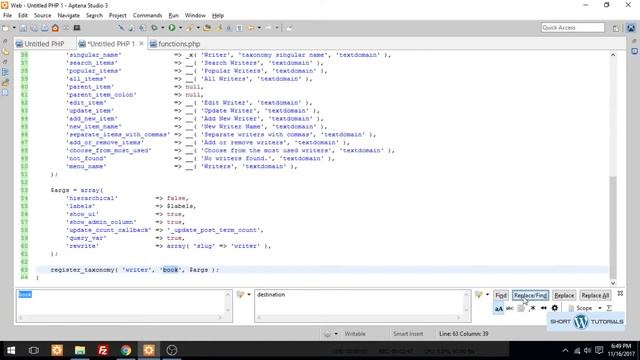Click the Open Type folder icon in toolbar
Screen dimensions: 640x360
pyautogui.click(x=207, y=28)
